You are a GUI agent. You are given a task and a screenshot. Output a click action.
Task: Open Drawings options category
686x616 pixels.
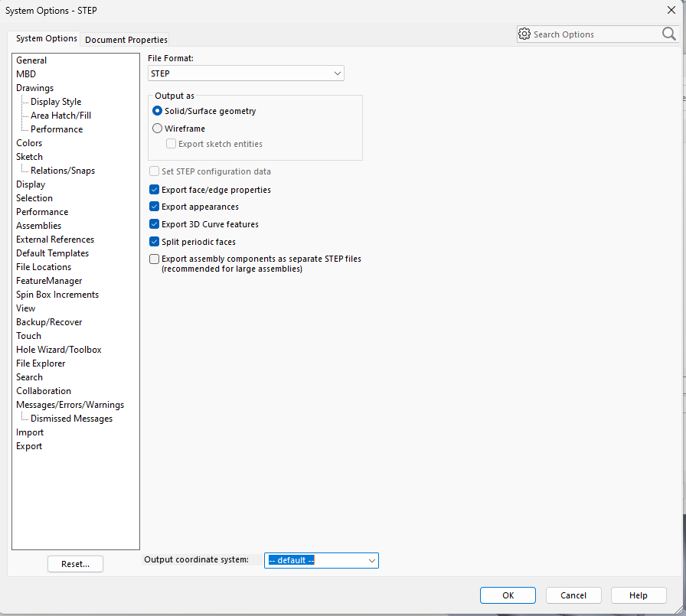click(x=35, y=88)
